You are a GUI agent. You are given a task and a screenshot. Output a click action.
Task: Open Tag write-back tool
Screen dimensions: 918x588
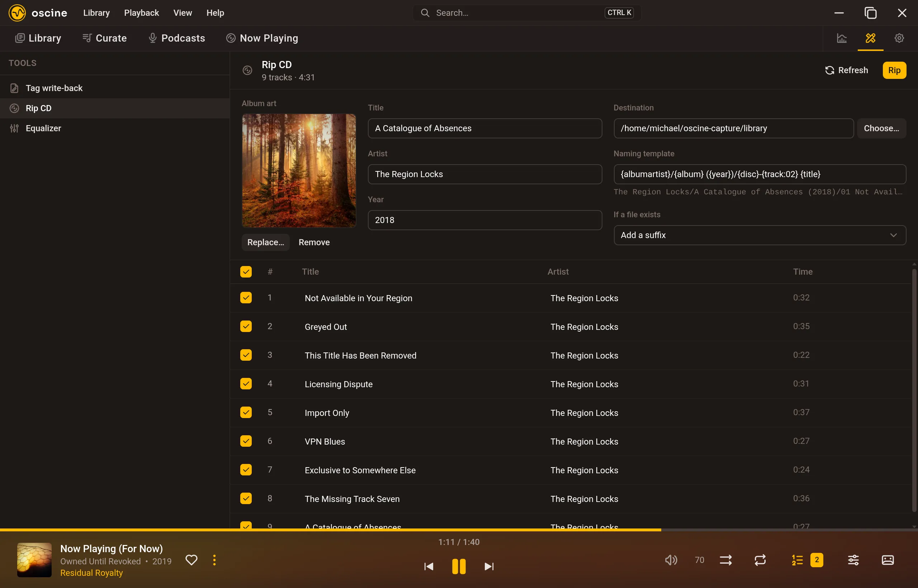point(114,88)
